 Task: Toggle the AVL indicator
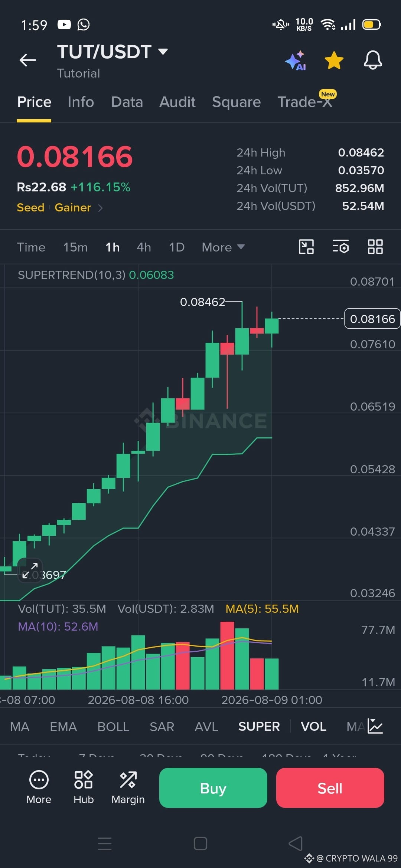coord(206,726)
